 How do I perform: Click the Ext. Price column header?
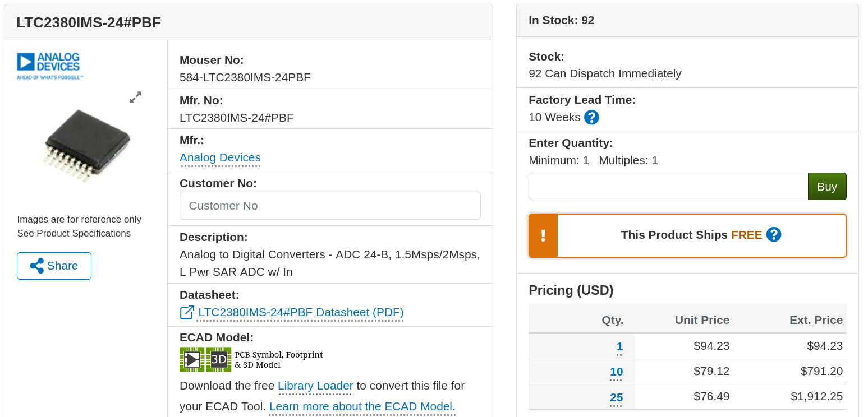[x=816, y=320]
